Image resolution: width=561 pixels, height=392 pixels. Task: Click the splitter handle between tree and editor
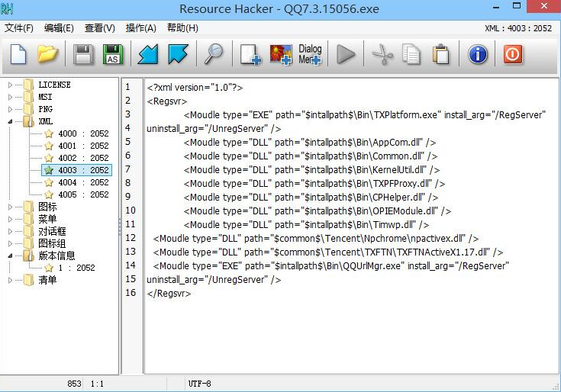tap(120, 227)
